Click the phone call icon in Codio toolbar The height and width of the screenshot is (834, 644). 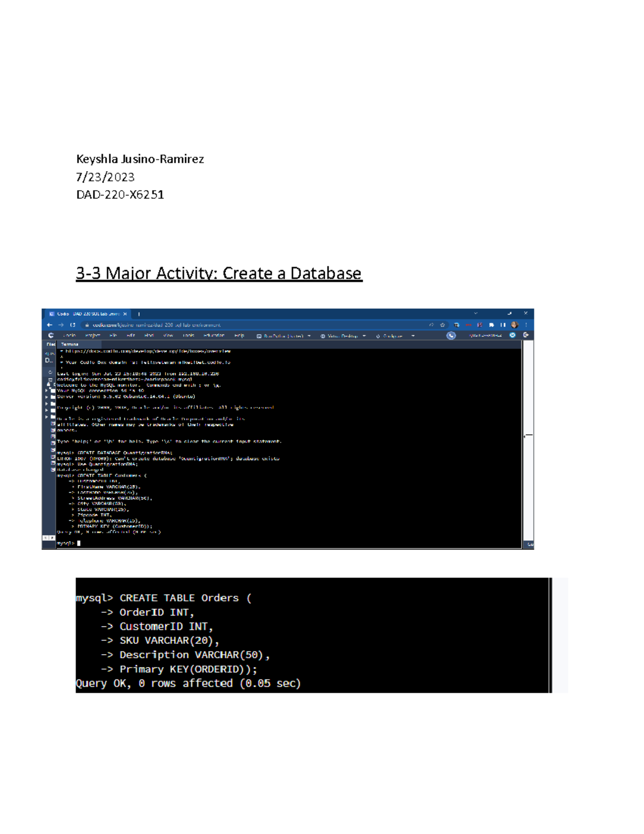pyautogui.click(x=451, y=336)
